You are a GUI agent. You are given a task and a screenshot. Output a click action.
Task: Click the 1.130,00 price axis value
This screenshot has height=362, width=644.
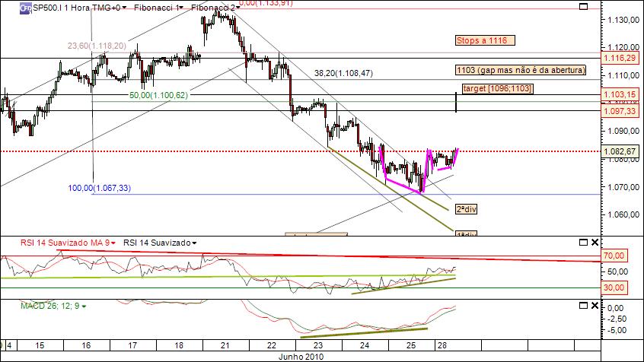(623, 20)
